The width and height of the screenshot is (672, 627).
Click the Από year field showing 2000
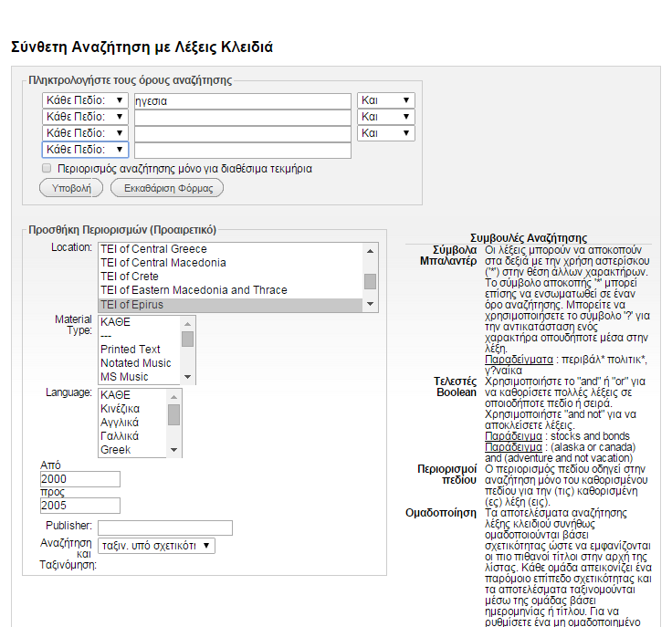[80, 479]
